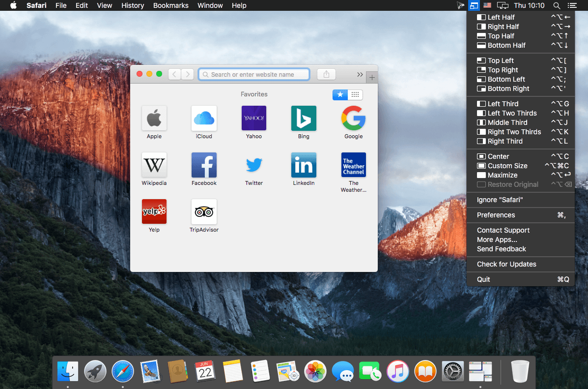Choose Custom Size option

(x=521, y=166)
